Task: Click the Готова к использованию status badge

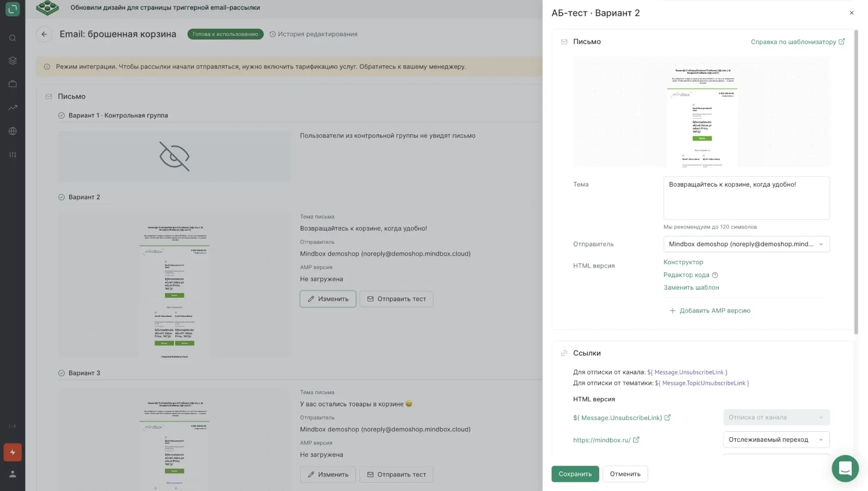Action: pos(225,34)
